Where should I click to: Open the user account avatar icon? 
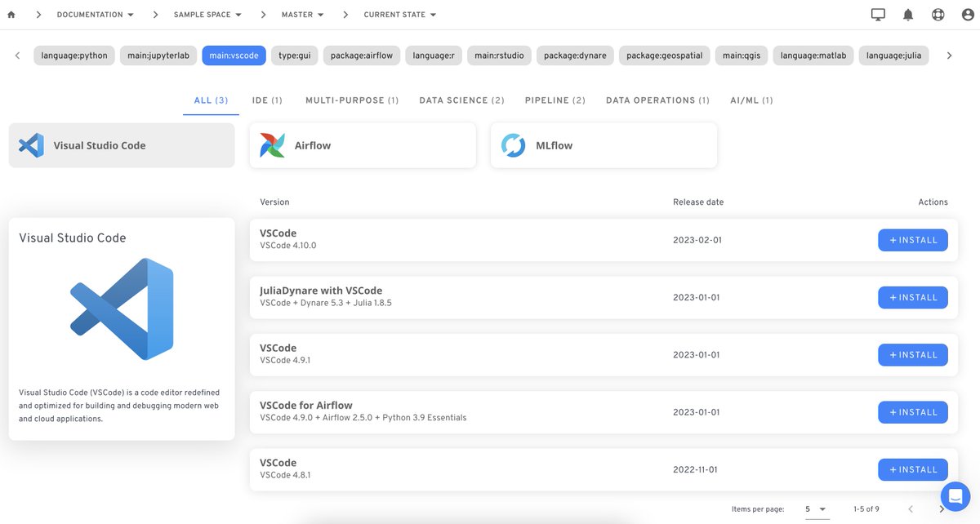point(966,15)
